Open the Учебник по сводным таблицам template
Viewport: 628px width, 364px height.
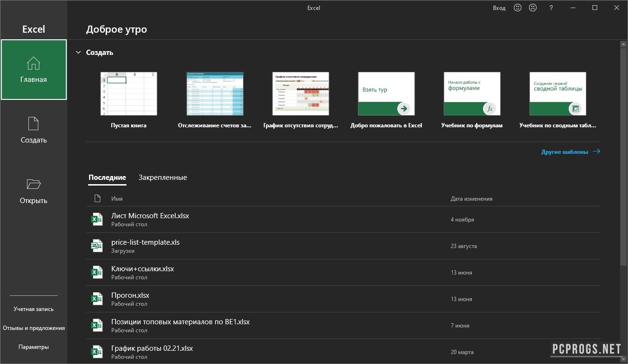[x=558, y=101]
